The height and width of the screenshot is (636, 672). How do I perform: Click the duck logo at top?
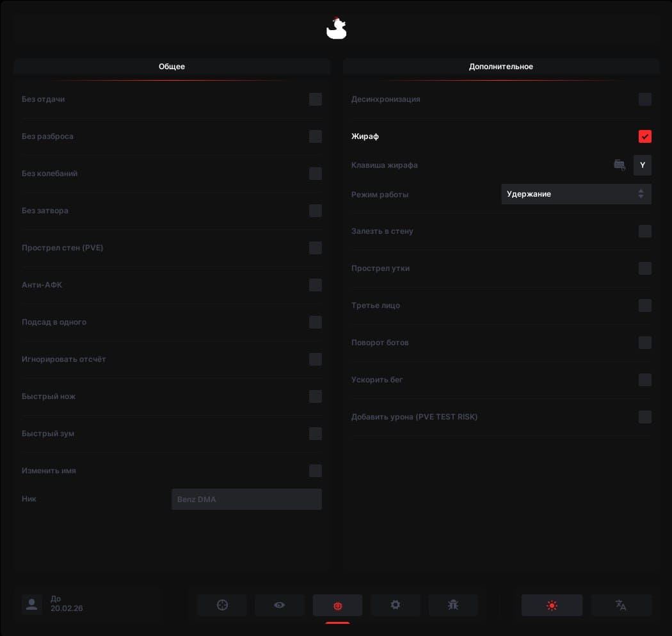[336, 29]
